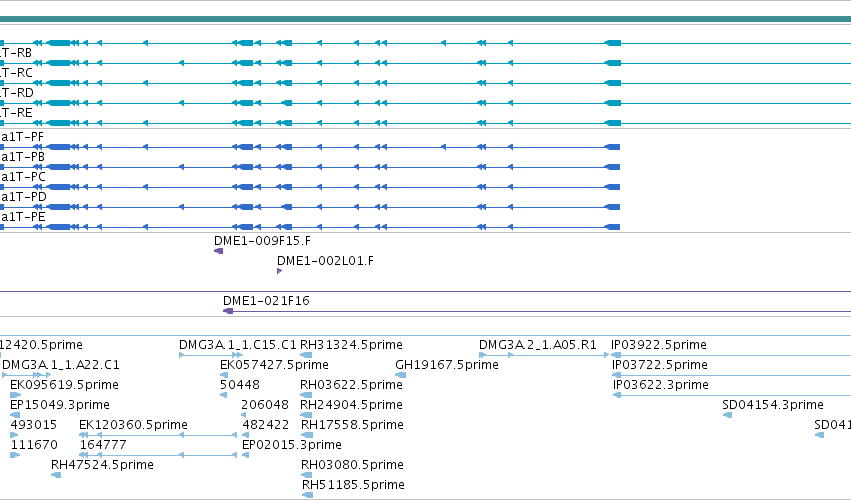Select the RH24904.5prime EST label

pyautogui.click(x=351, y=405)
